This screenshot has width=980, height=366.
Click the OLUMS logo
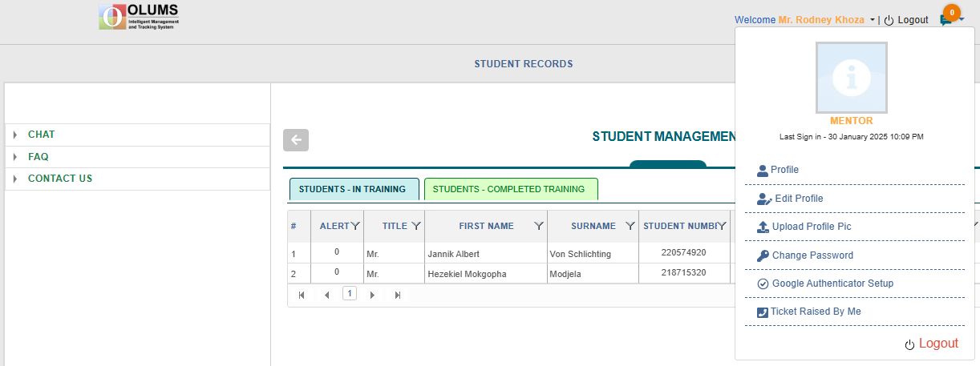point(139,17)
